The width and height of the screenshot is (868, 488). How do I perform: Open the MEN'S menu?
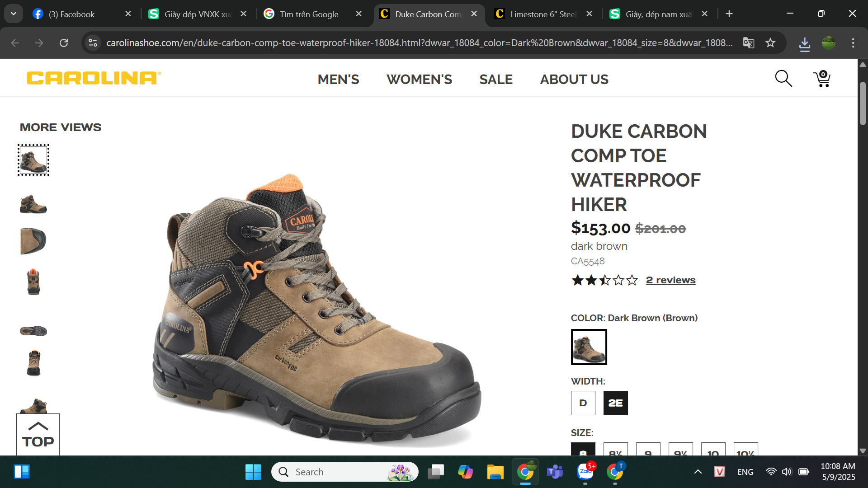338,79
